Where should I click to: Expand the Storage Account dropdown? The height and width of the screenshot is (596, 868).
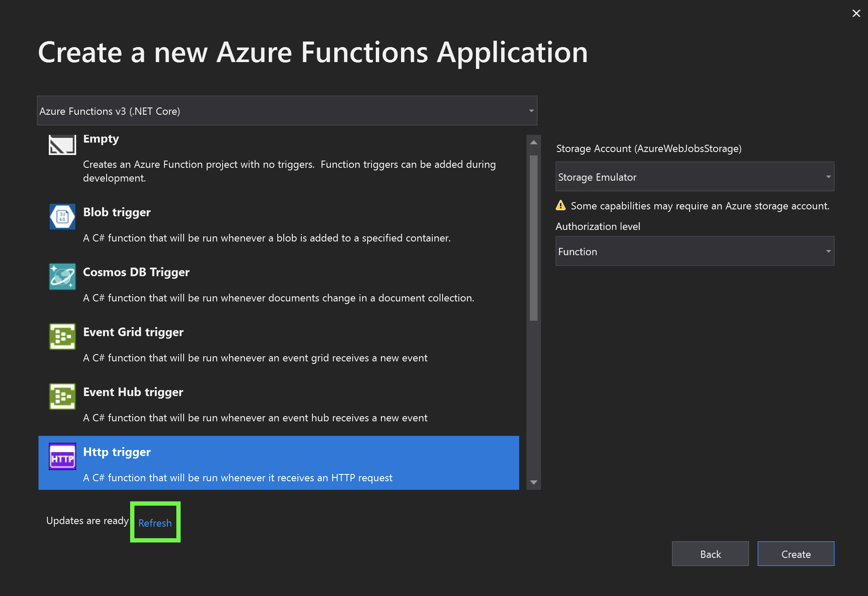694,177
